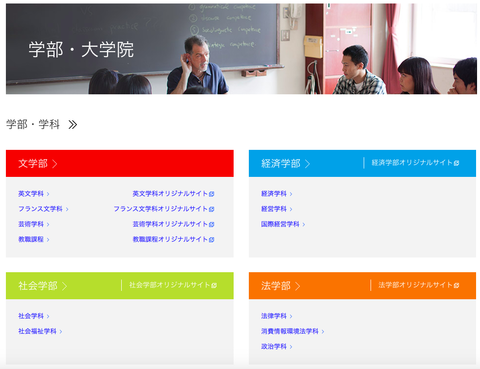The image size is (480, 369).
Task: Click external-link icon after 社会学部オリジナルサイト
Action: (x=214, y=285)
